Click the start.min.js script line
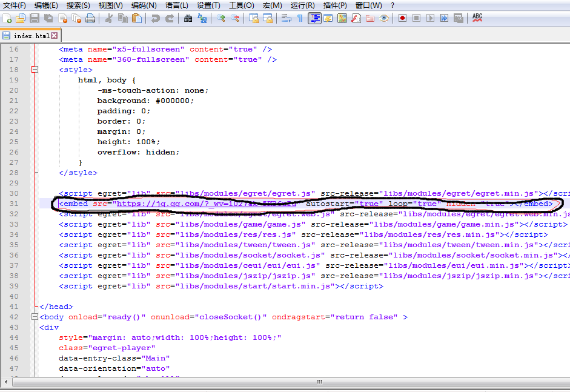The height and width of the screenshot is (392, 570). (221, 286)
